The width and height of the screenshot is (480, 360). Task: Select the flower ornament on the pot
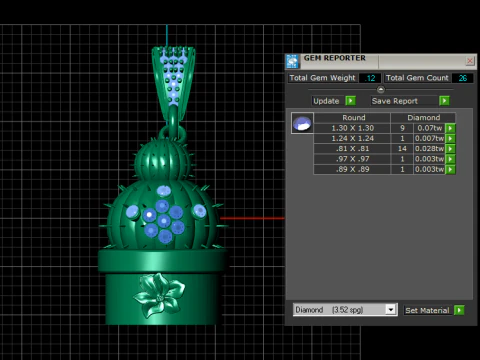[159, 295]
